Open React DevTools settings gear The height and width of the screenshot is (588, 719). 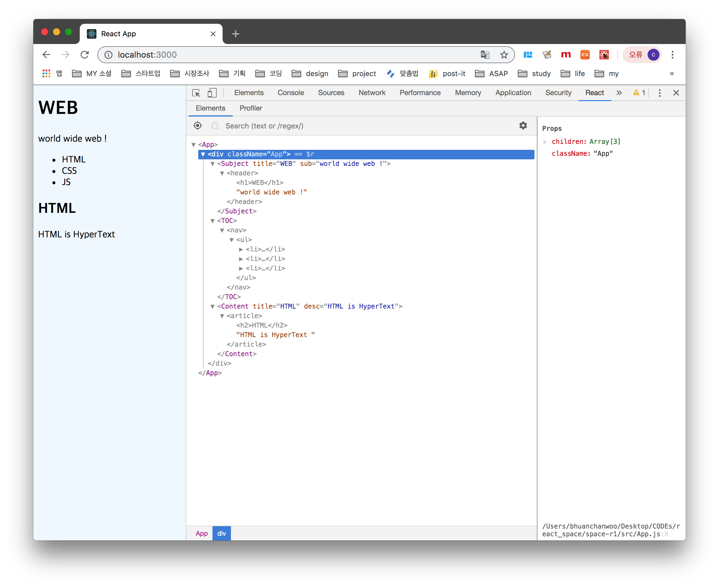(x=523, y=126)
